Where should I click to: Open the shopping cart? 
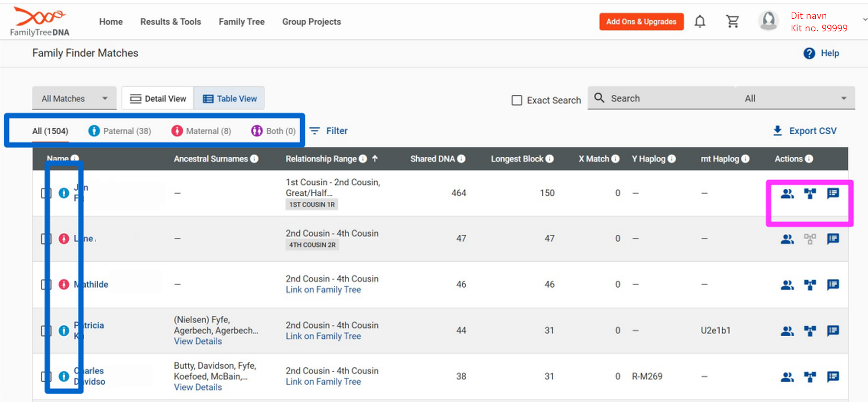tap(732, 21)
